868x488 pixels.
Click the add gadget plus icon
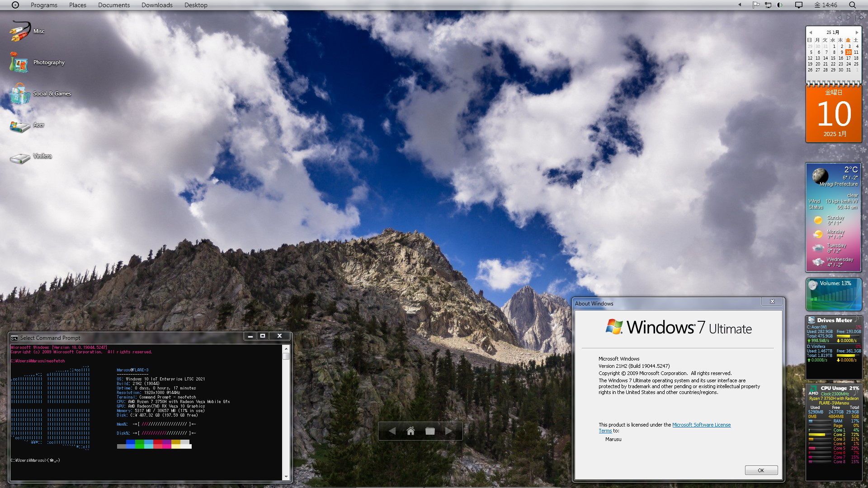point(861,18)
